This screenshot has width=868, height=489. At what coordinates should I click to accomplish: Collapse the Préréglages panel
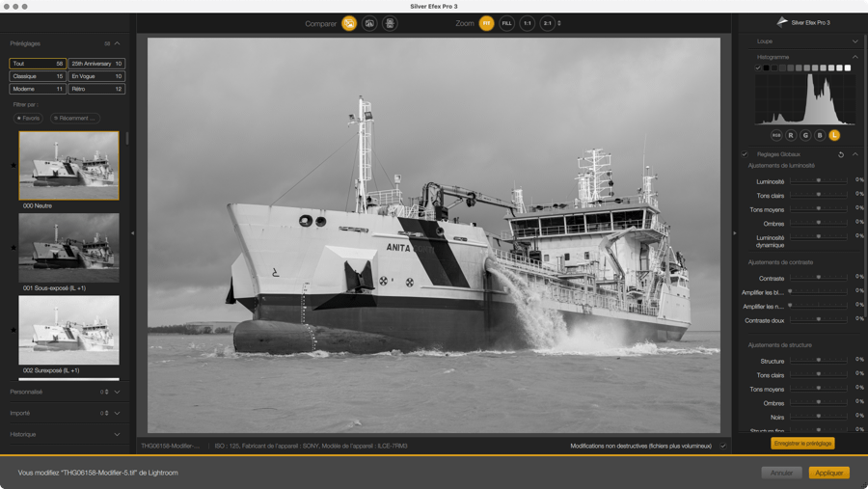click(x=117, y=43)
